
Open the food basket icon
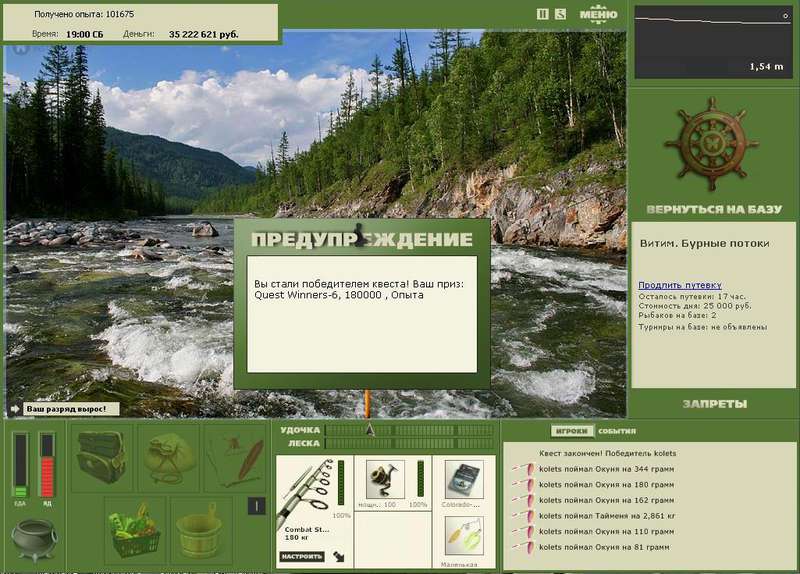coord(135,531)
